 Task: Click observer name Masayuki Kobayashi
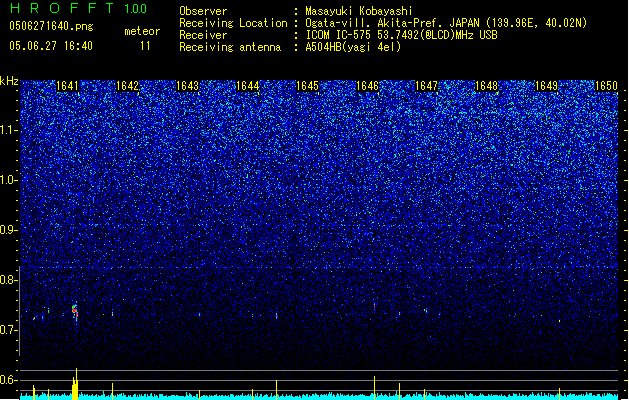[x=359, y=11]
